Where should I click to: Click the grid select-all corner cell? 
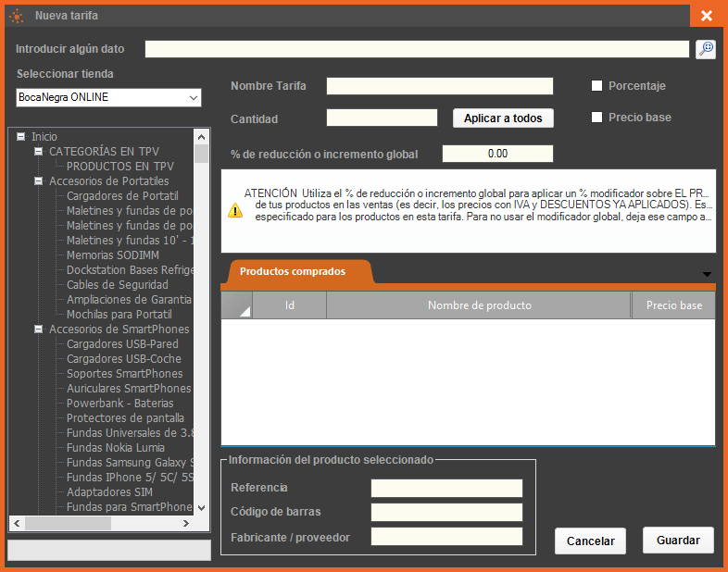pos(236,305)
